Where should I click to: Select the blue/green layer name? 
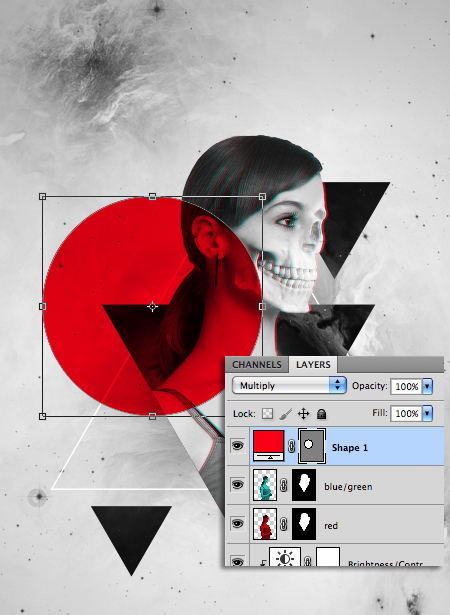tap(348, 487)
